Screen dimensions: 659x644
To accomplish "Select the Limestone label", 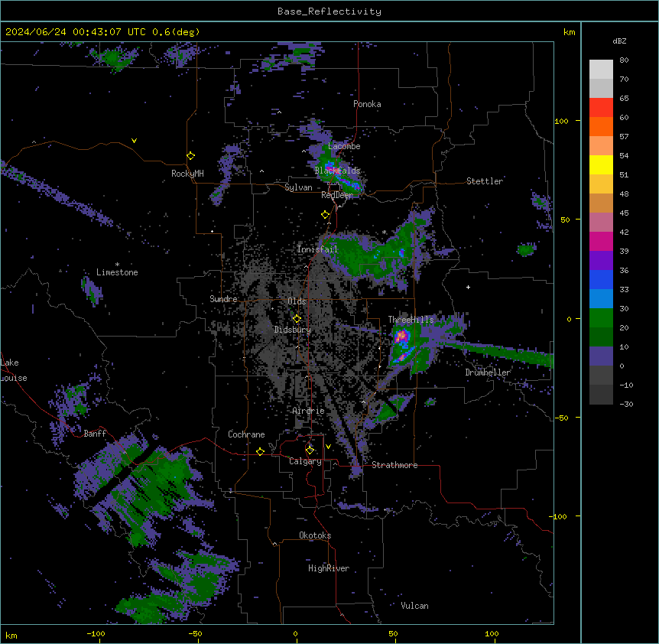I will click(117, 272).
